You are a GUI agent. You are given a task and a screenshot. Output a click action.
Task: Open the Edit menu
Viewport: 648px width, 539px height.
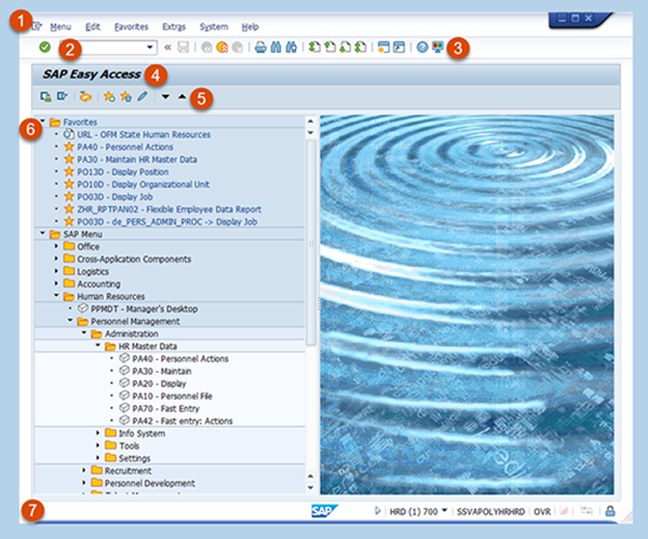(x=93, y=27)
